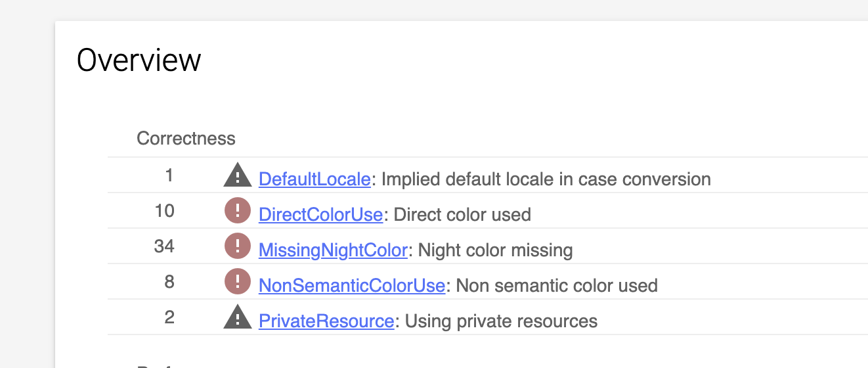Viewport: 868px width, 368px height.
Task: Click the count 34 for MissingNightColor
Action: tap(164, 246)
